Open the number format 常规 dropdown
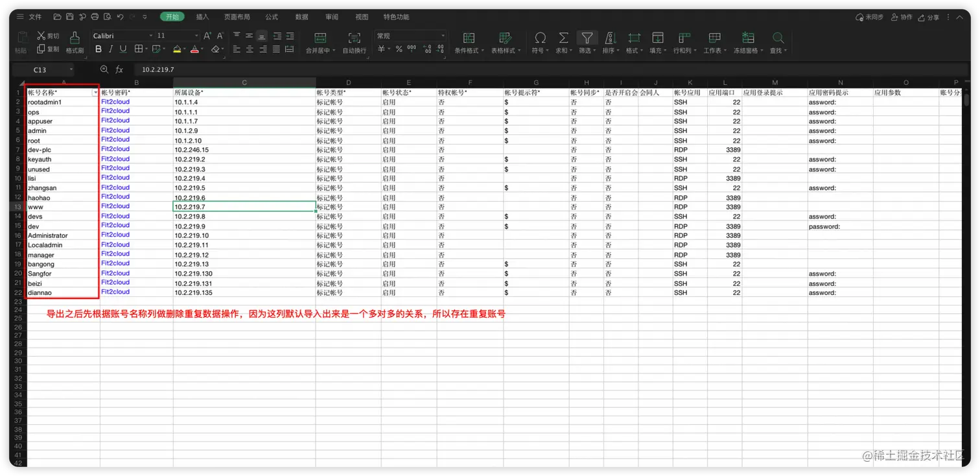Viewport: 980px width, 476px height. [x=443, y=36]
